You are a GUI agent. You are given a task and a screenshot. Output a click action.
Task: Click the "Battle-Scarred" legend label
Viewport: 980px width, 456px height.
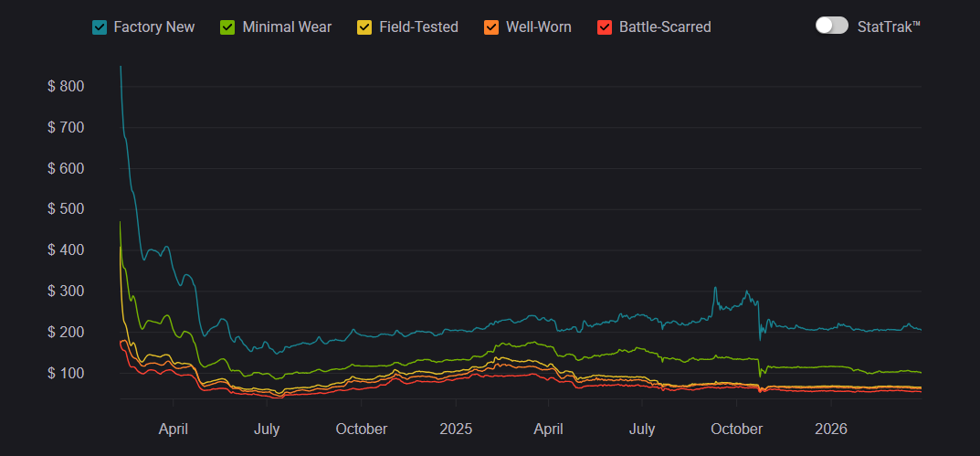tap(664, 27)
